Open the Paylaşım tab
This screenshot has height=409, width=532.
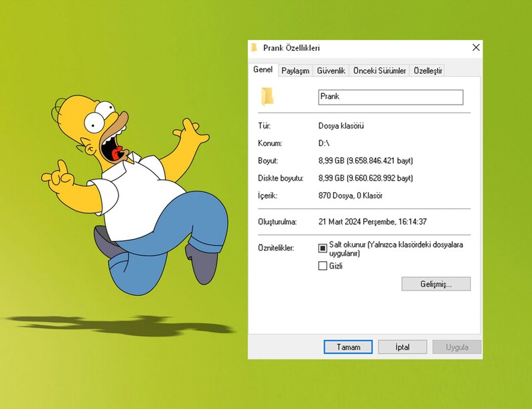tap(295, 71)
